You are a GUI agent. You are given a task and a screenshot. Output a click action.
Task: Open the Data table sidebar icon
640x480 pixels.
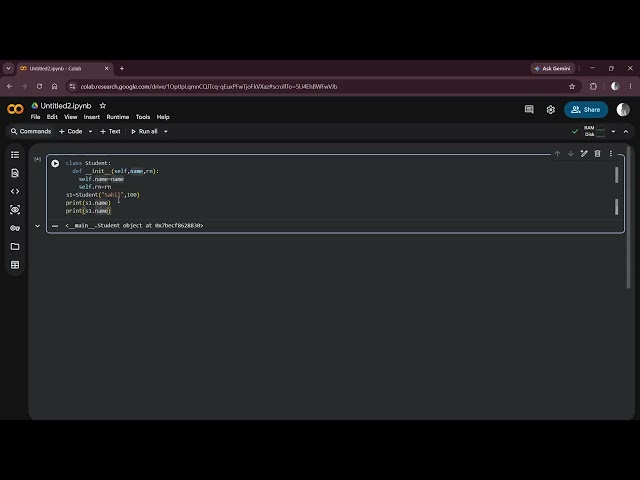[15, 265]
